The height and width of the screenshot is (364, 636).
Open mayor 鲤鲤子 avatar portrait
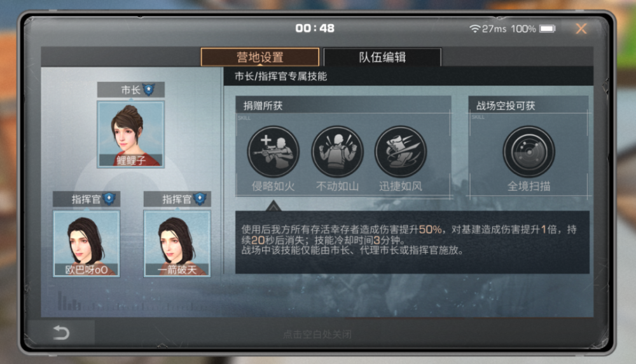[x=130, y=134]
